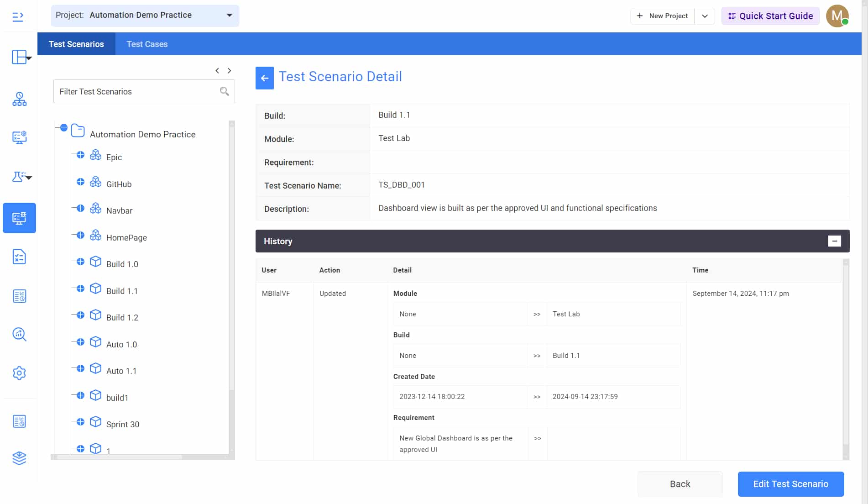Switch to the Test Cases tab
The height and width of the screenshot is (504, 868).
coord(147,44)
